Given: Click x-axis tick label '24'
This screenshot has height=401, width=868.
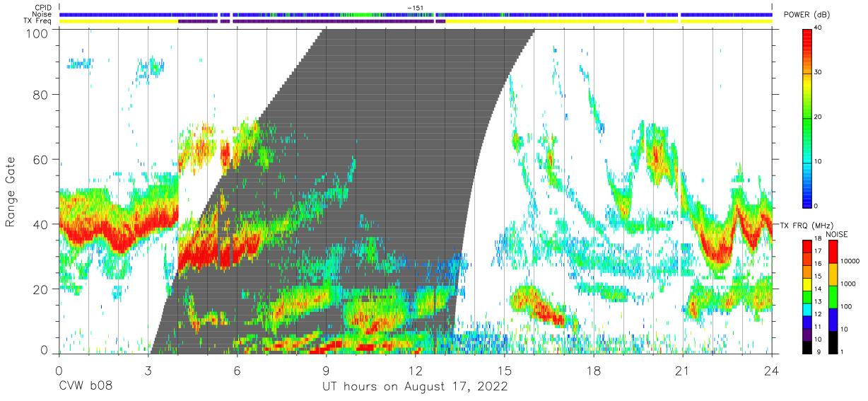Looking at the screenshot, I should [x=772, y=370].
